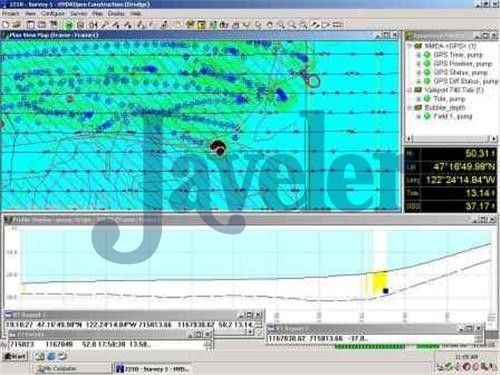The image size is (500, 375).
Task: Click the longitude value 122°24'14.84"W
Action: pyautogui.click(x=460, y=180)
